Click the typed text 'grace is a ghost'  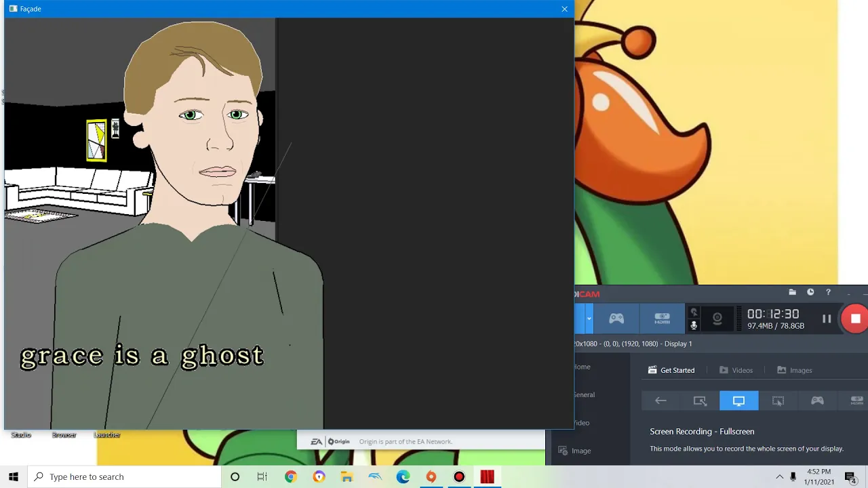pos(142,356)
